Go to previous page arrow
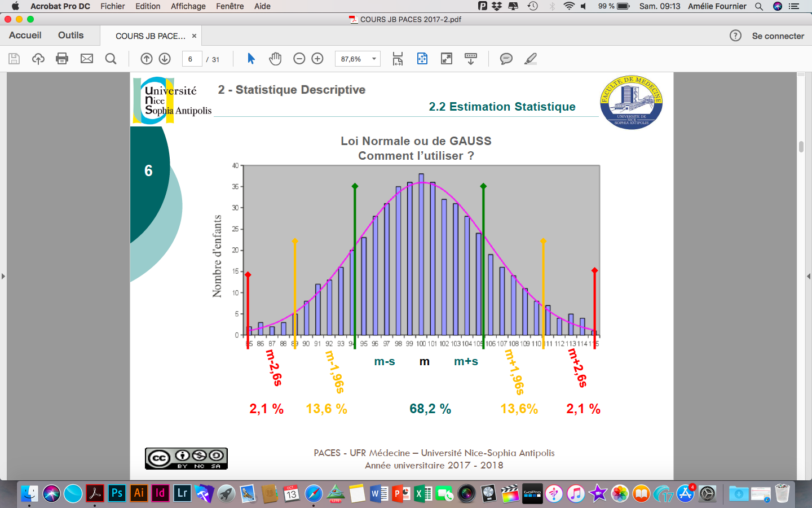 coord(147,59)
